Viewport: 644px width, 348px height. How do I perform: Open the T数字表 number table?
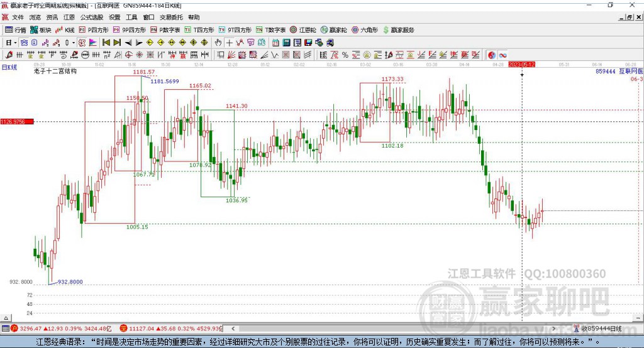click(x=270, y=30)
